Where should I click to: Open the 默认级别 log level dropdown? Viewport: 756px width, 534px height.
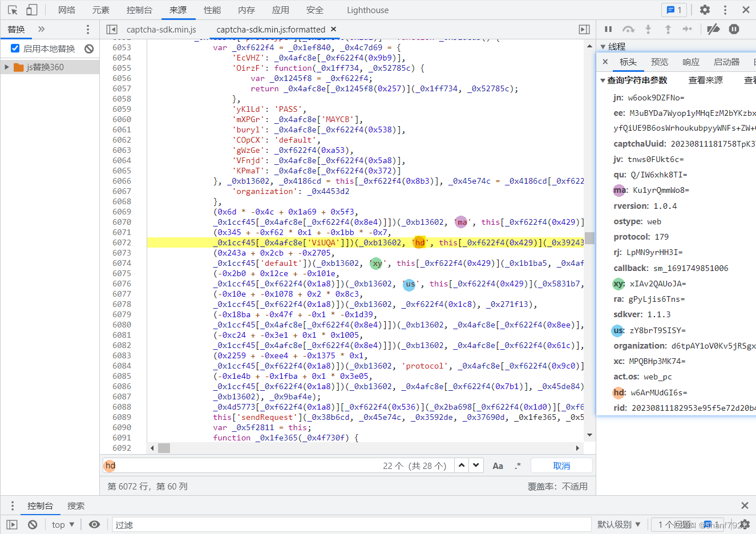619,525
